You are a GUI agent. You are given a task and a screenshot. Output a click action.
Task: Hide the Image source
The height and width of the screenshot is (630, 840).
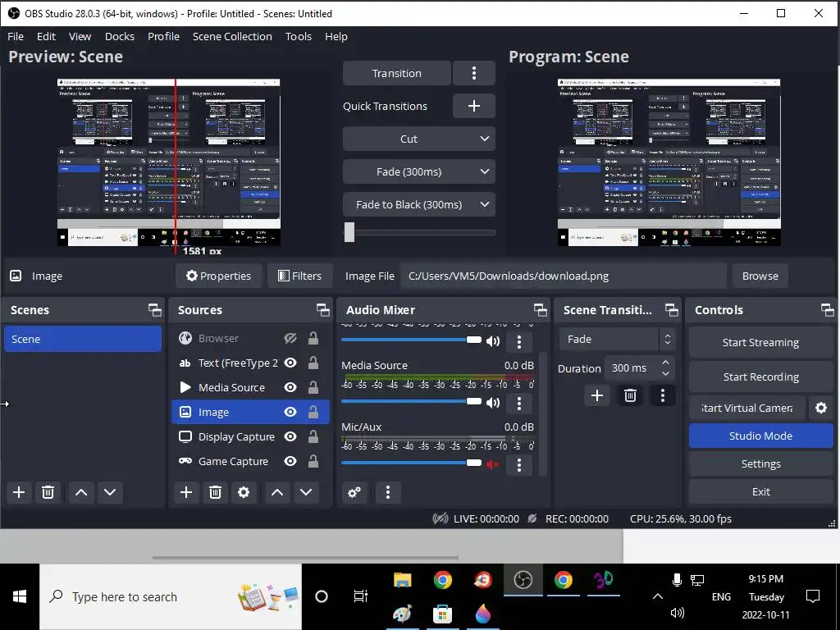[x=290, y=412]
